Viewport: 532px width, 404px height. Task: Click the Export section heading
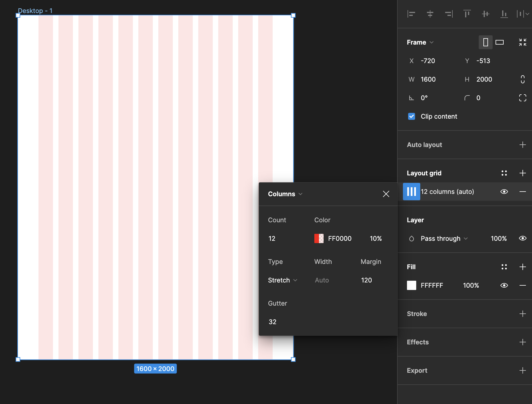(x=417, y=370)
